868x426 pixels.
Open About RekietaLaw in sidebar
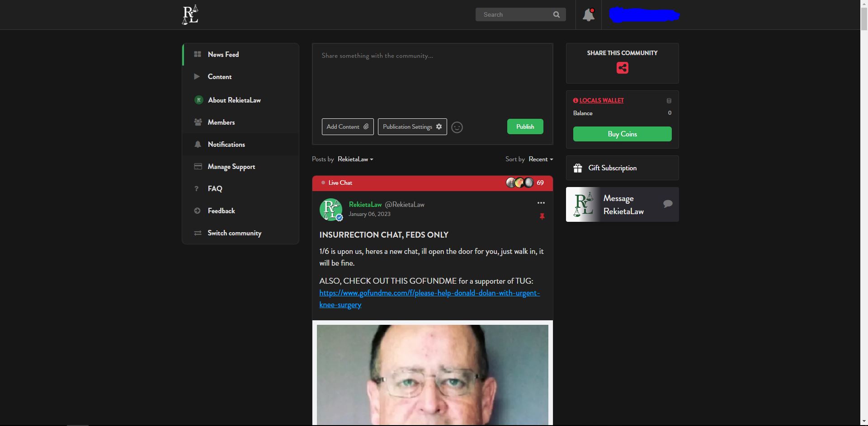pyautogui.click(x=241, y=100)
